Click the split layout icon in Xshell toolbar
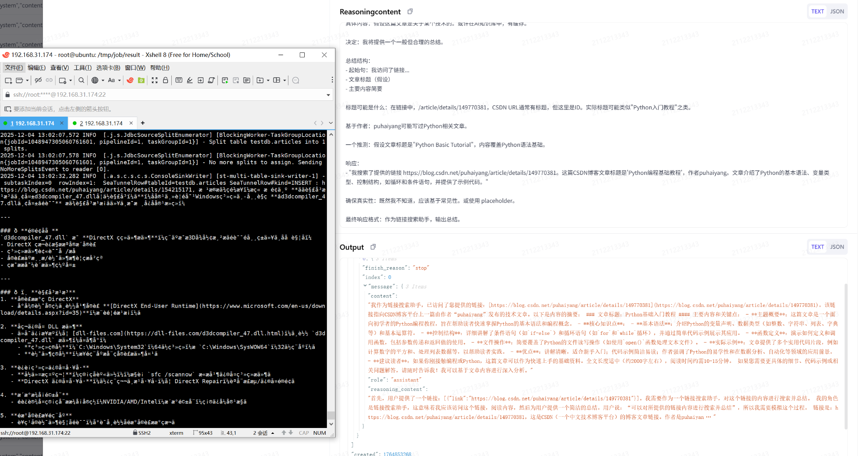The width and height of the screenshot is (868, 456). pyautogui.click(x=277, y=80)
